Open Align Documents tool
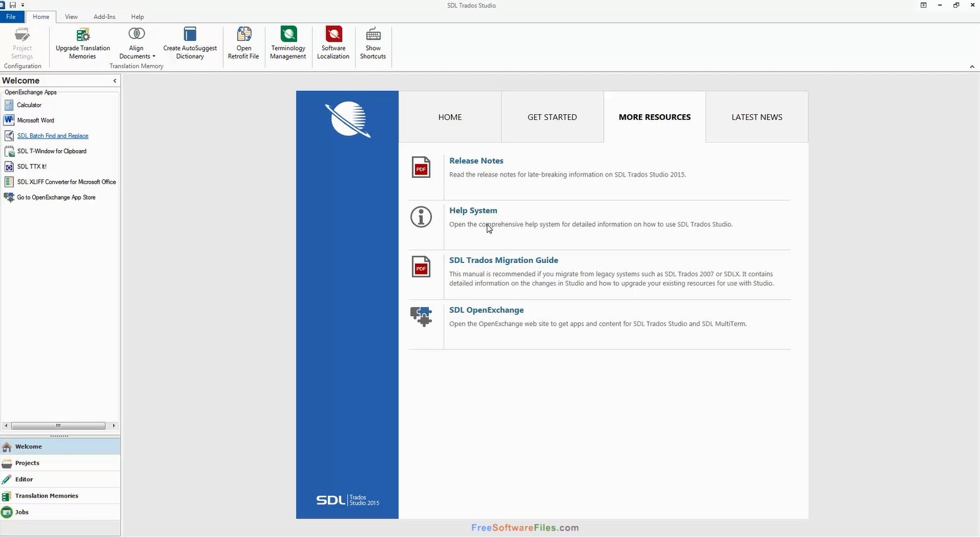The image size is (980, 538). pos(136,44)
